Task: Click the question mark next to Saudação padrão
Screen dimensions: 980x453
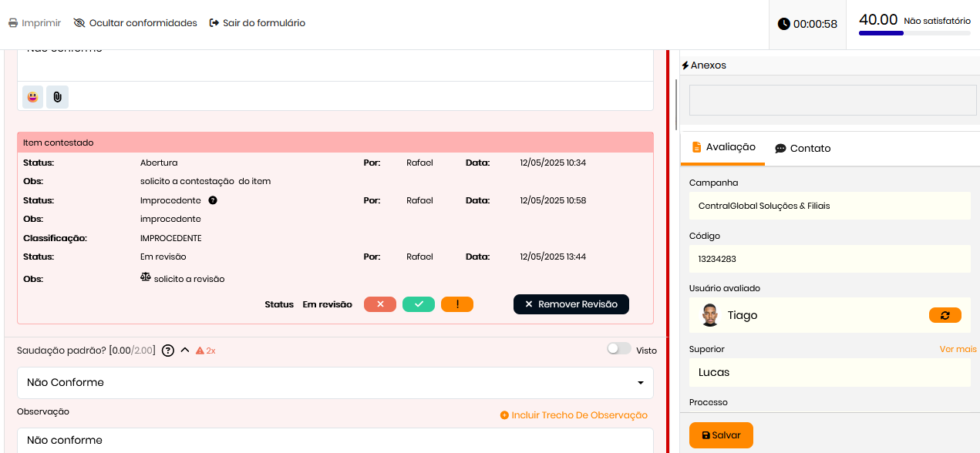Action: tap(167, 351)
